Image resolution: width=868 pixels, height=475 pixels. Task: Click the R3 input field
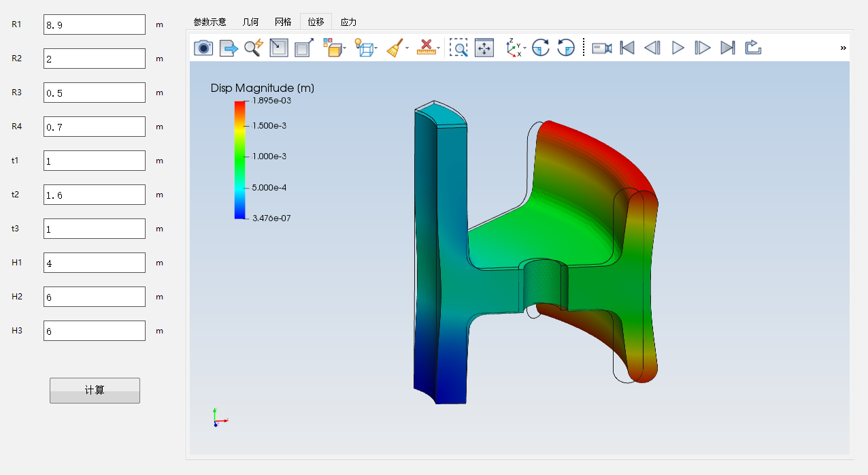(95, 93)
